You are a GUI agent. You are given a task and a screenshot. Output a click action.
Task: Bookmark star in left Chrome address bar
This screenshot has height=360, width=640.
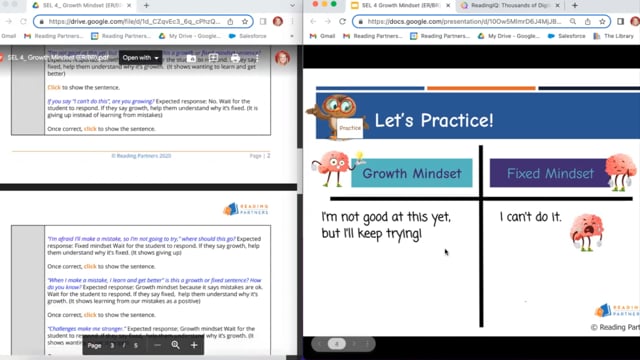point(245,22)
